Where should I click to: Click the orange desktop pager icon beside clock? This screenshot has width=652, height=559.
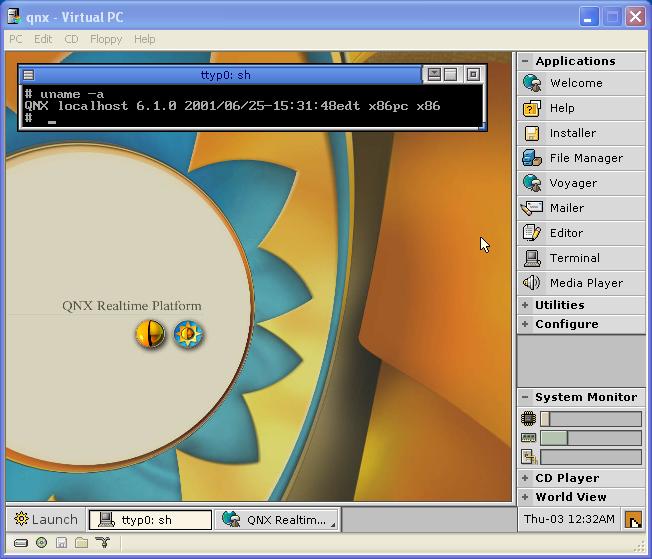coord(633,519)
